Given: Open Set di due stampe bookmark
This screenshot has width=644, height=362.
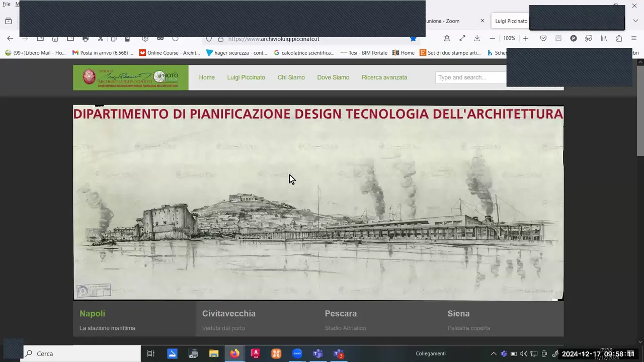Looking at the screenshot, I should pos(450,53).
